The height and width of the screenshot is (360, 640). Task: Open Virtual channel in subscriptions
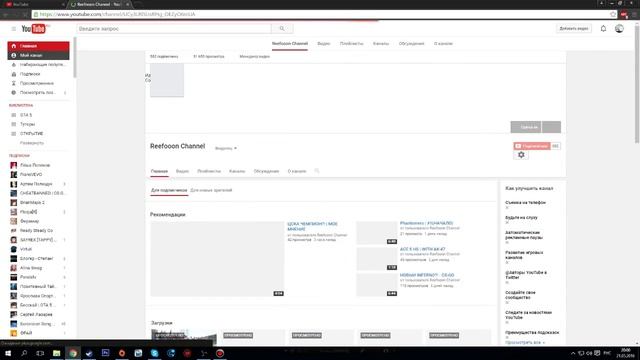point(26,249)
